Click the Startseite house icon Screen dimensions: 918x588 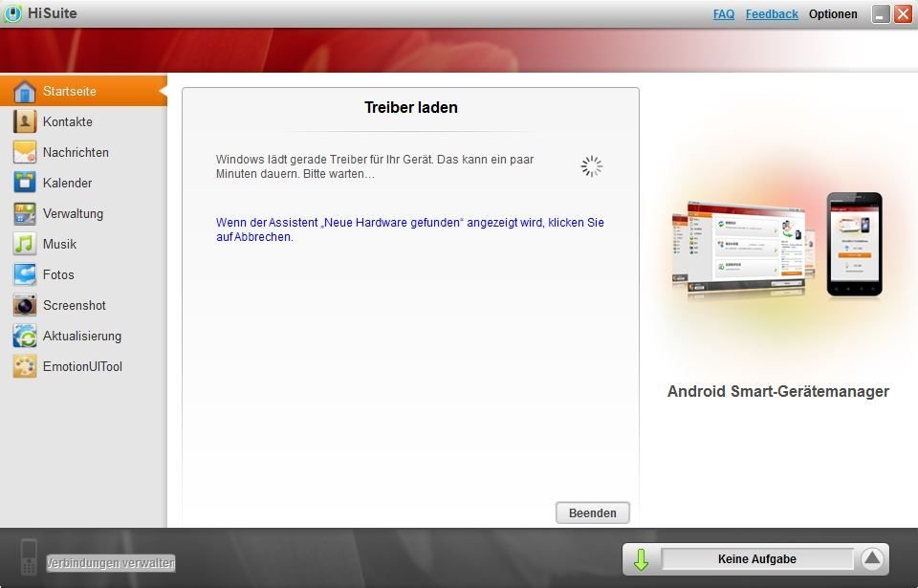point(25,92)
